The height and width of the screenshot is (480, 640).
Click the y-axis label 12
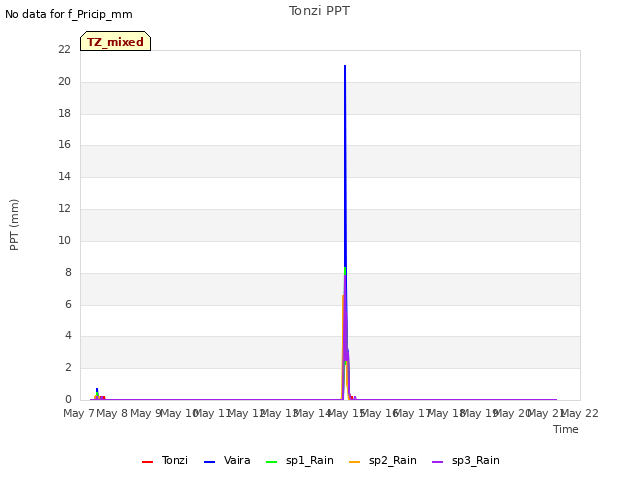[64, 209]
